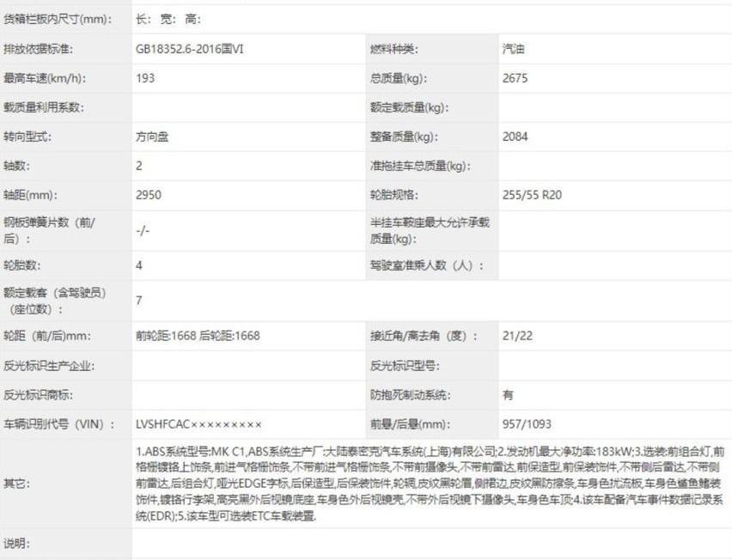Image resolution: width=732 pixels, height=560 pixels.
Task: Click the 钢板弹簧片数 label
Action: click(x=49, y=230)
